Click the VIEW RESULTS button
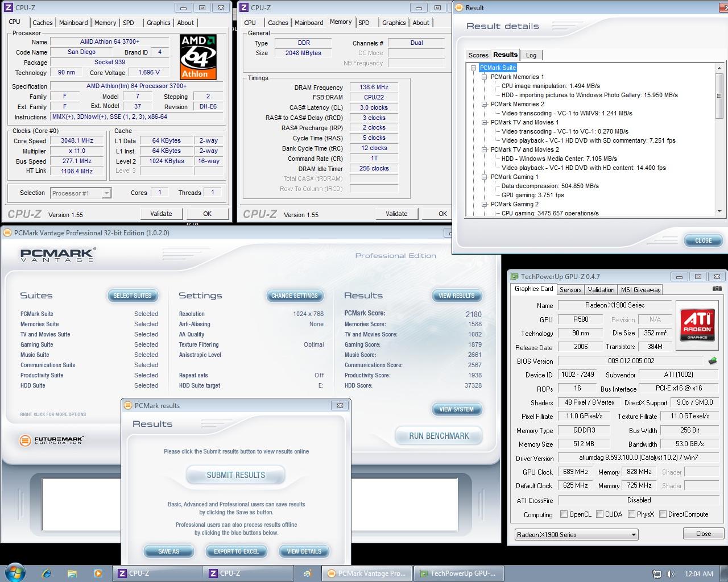 point(457,296)
